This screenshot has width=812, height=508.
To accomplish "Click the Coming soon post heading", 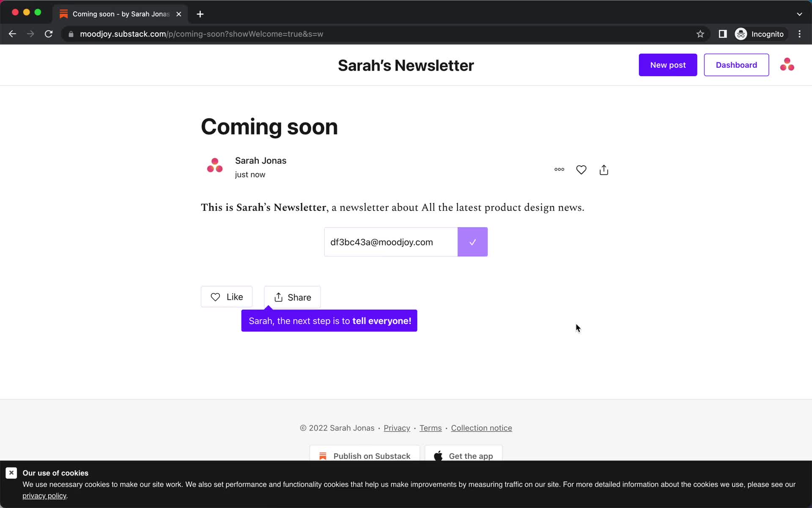I will coord(269,127).
